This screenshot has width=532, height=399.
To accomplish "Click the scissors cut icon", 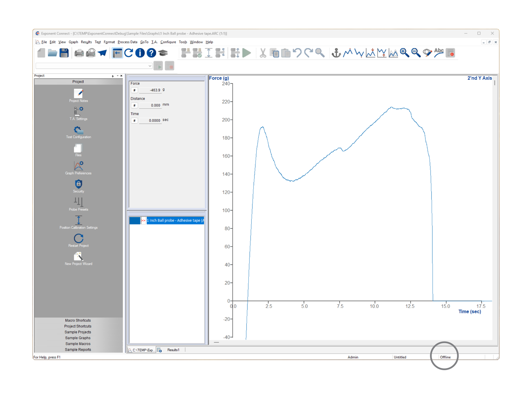I will pos(263,53).
